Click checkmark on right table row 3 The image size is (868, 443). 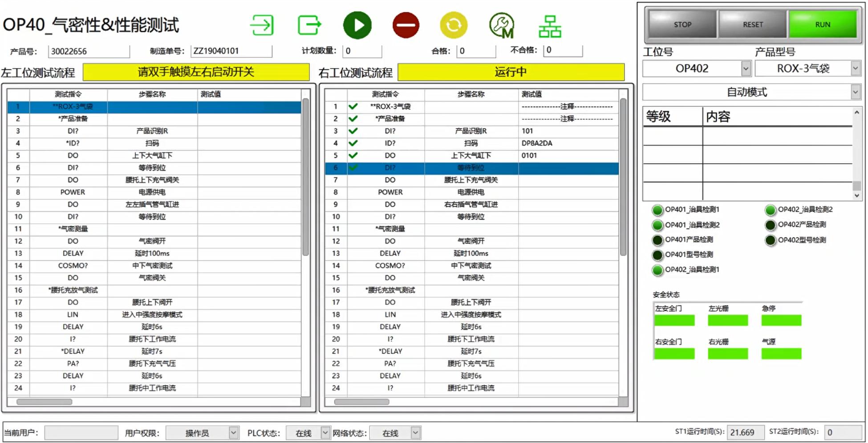pyautogui.click(x=353, y=131)
